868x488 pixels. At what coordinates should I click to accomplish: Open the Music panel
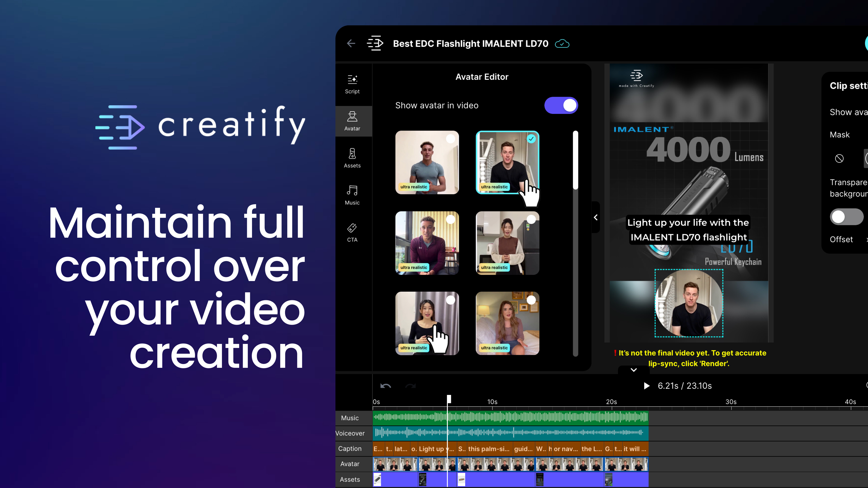point(352,195)
